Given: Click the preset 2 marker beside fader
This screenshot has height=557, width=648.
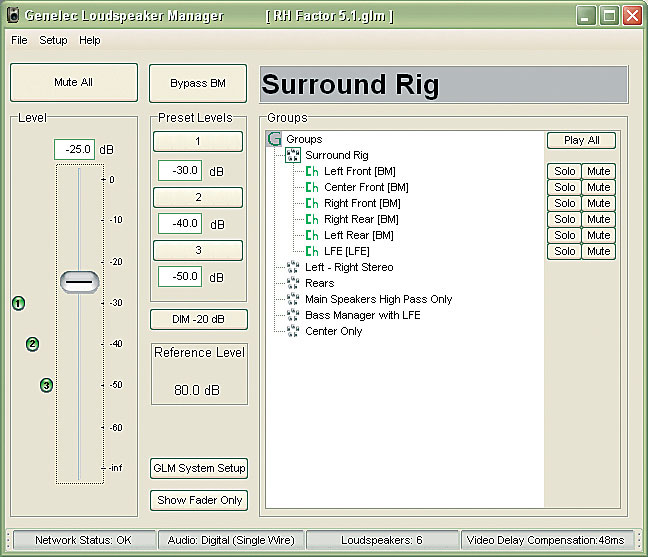Looking at the screenshot, I should 32,344.
